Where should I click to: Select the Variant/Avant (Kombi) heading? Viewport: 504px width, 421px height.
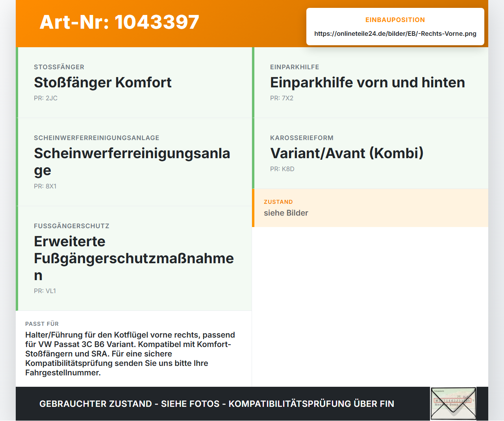click(x=347, y=153)
